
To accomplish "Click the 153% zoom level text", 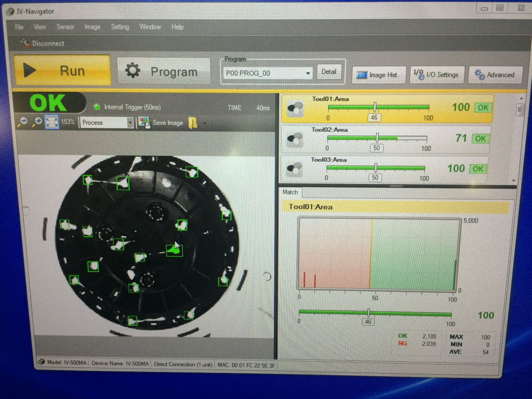I will point(67,122).
